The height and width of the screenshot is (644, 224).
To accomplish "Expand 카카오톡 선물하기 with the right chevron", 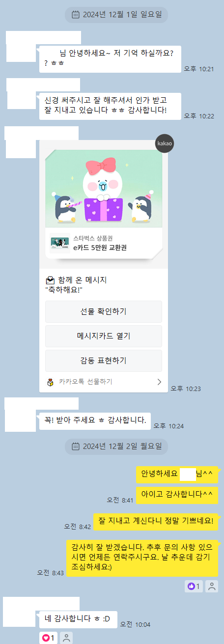I will click(x=159, y=382).
